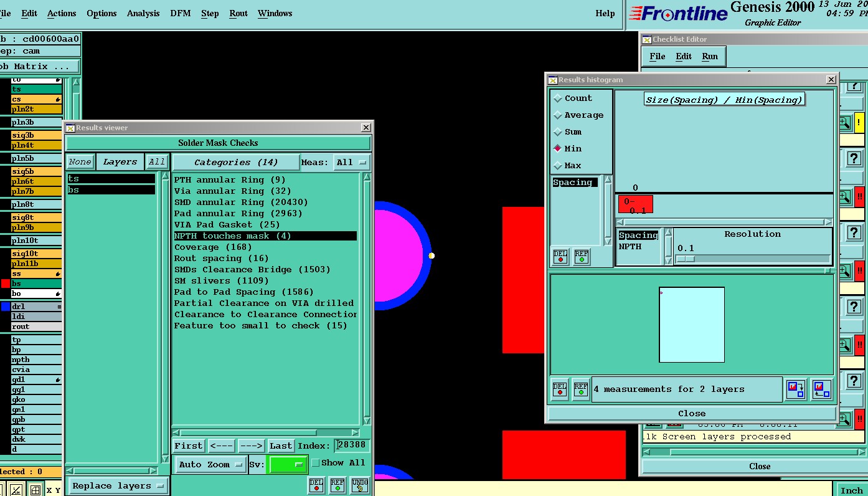Select 'NPTH touches mask (4)' category
Image resolution: width=868 pixels, height=496 pixels.
coord(265,236)
